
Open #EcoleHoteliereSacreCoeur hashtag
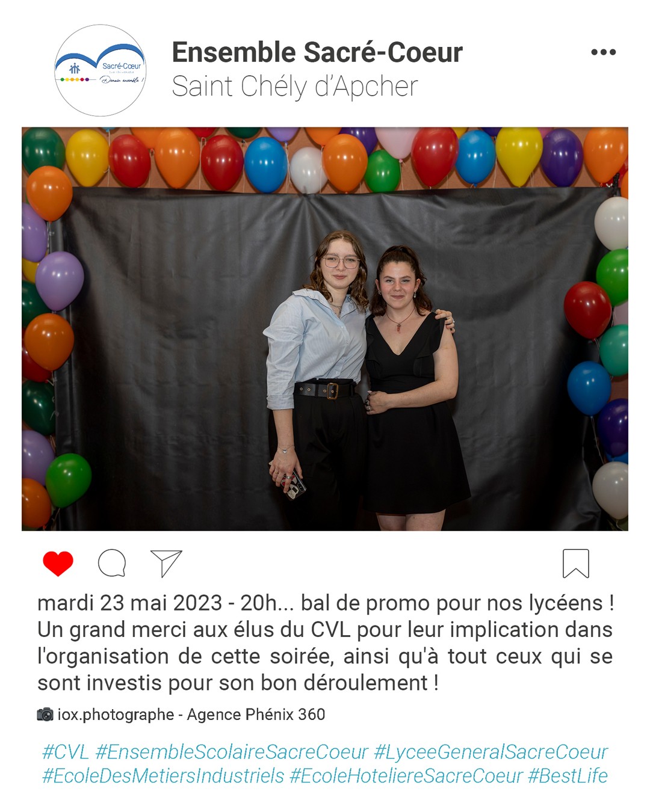(406, 776)
